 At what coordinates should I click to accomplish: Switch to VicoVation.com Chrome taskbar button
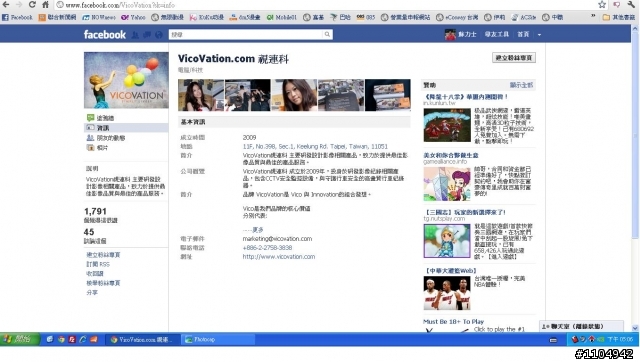(142, 339)
